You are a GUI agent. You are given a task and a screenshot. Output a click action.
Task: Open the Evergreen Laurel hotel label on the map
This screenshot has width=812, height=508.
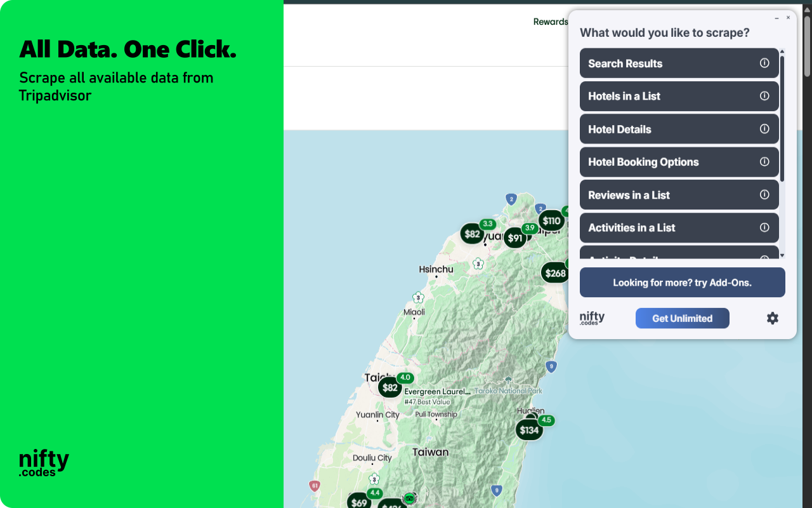tap(437, 392)
